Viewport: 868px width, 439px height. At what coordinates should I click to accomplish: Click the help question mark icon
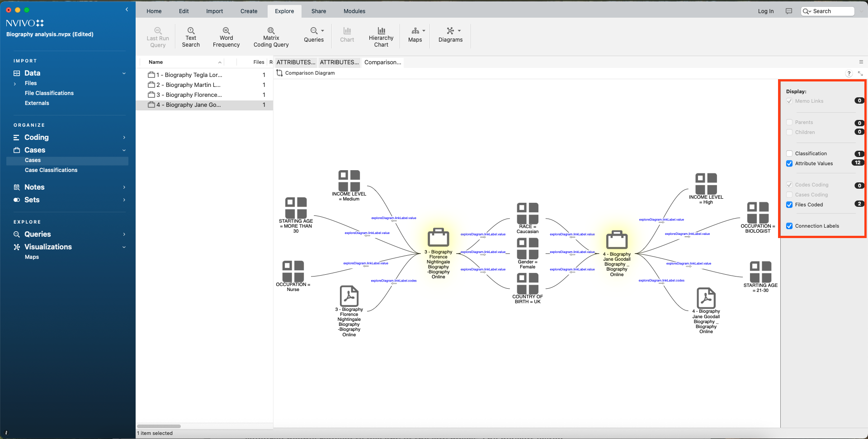pos(849,73)
